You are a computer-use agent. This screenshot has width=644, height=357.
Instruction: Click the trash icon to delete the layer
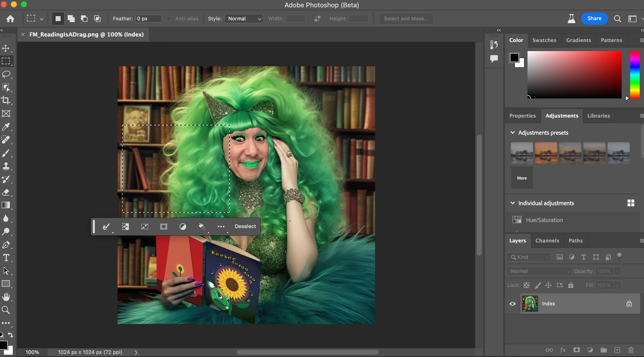pyautogui.click(x=631, y=350)
